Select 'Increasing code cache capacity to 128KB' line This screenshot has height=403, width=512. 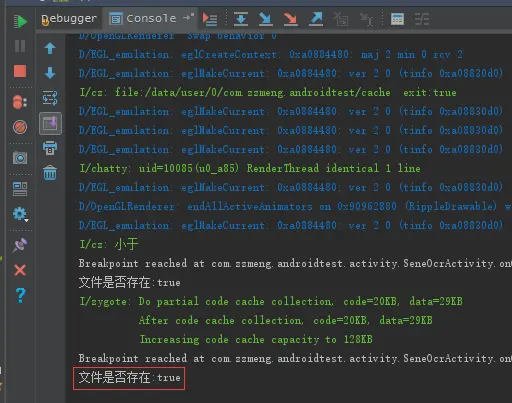tap(256, 339)
